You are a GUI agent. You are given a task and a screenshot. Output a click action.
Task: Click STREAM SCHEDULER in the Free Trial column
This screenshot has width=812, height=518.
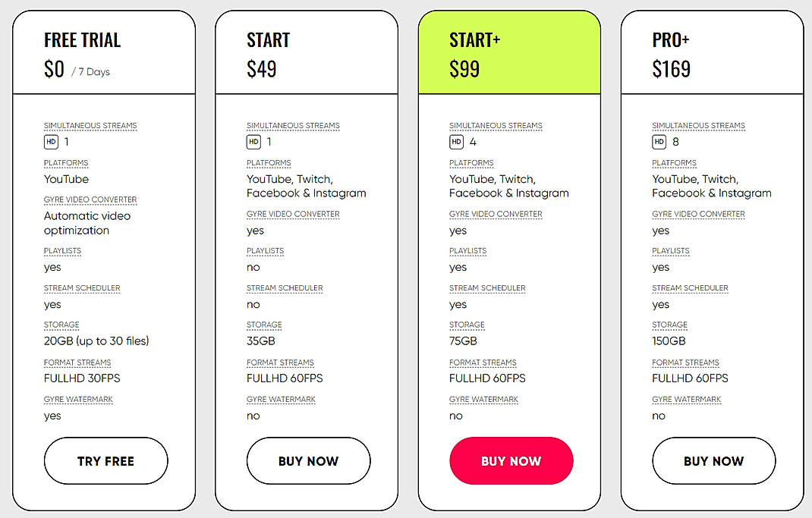coord(82,287)
